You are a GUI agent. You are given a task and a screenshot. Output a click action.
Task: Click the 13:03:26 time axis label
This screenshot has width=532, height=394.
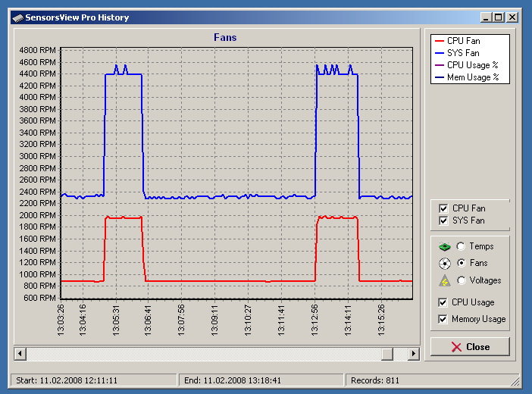(61, 320)
